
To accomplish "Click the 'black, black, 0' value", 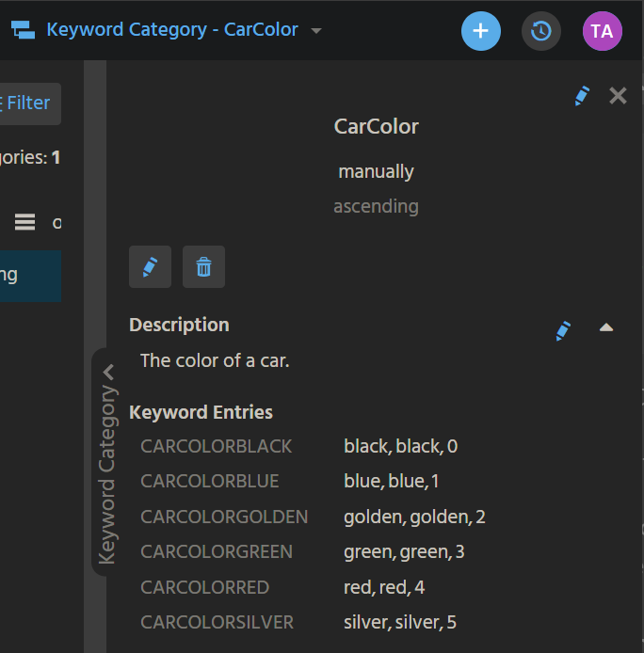I will pos(401,446).
